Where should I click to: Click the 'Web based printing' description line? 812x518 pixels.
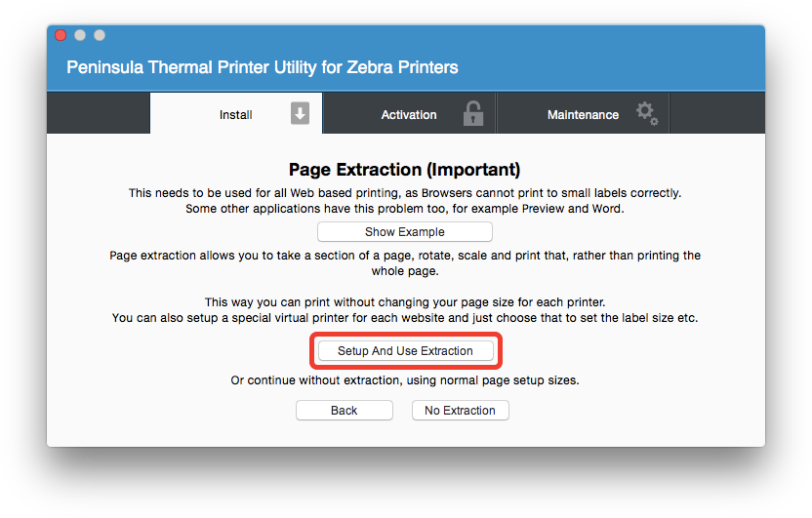404,193
